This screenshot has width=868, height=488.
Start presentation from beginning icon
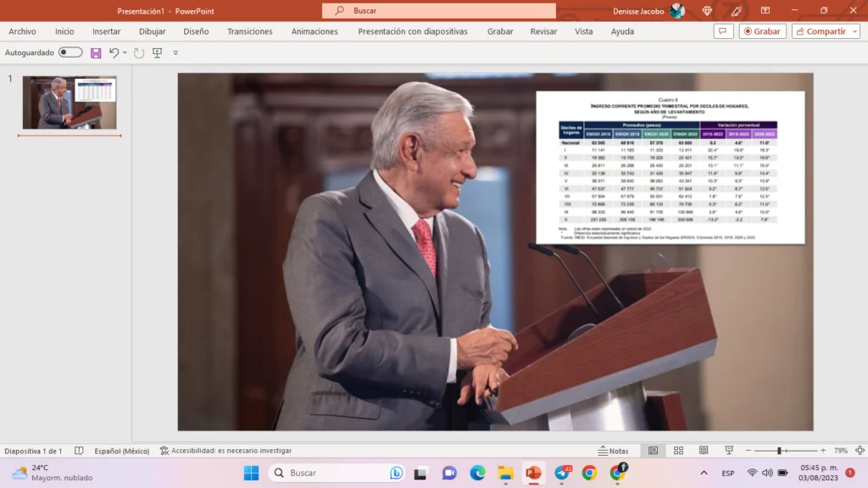click(x=157, y=53)
